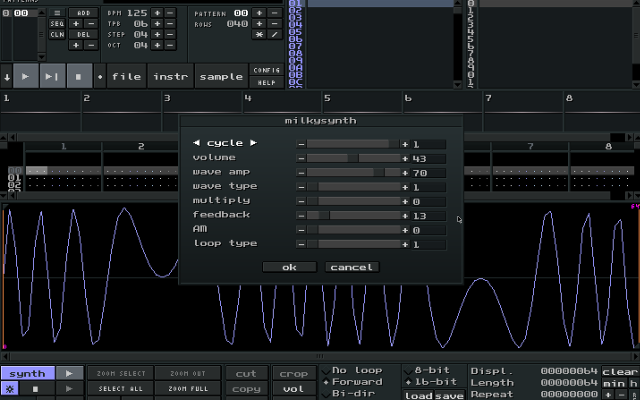This screenshot has width=640, height=400.
Task: Click ADD in the order list panel
Action: coord(83,13)
